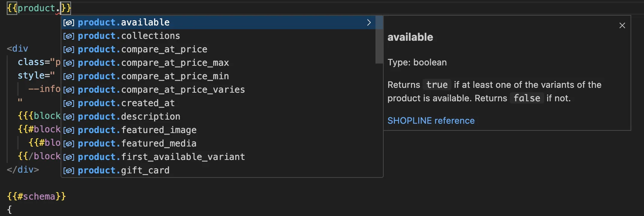Click the variable icon next to product.collections
The height and width of the screenshot is (216, 644).
(68, 36)
